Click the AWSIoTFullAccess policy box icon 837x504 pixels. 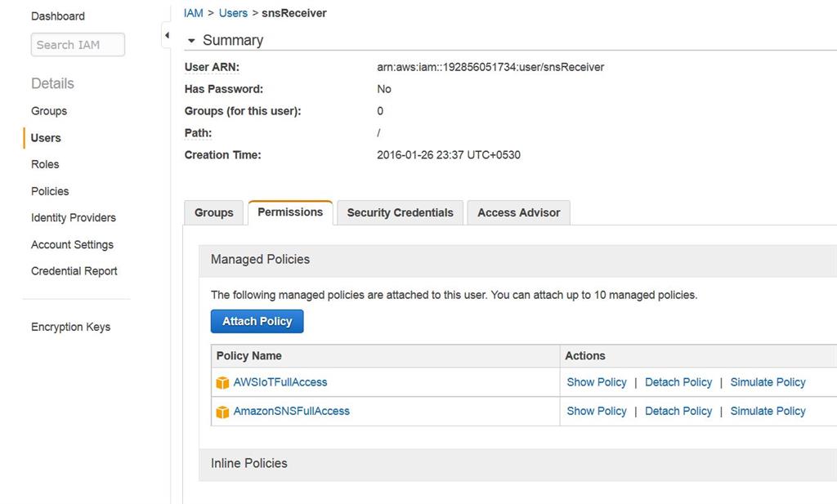[x=222, y=383]
